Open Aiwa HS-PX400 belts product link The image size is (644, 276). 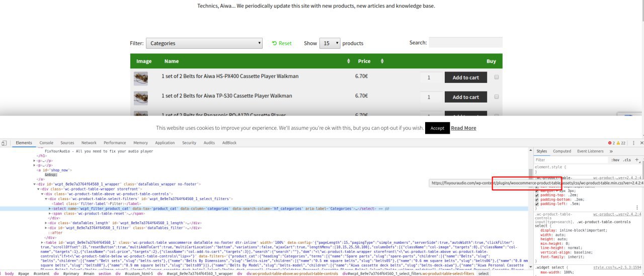point(230,76)
